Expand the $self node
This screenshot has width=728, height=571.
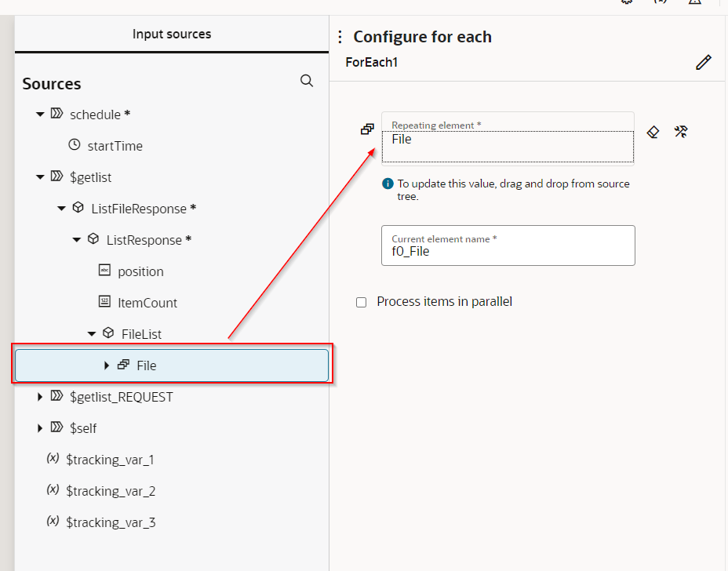click(x=40, y=428)
